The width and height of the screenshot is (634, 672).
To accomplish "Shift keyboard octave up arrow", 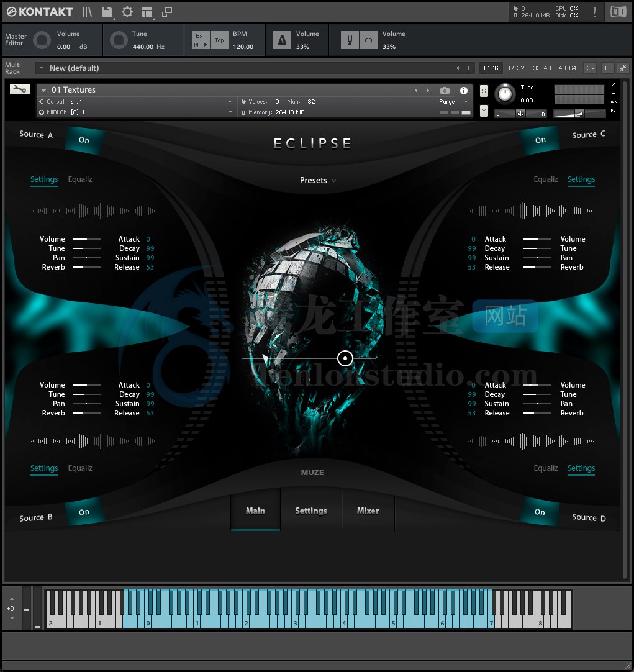I will [12, 599].
